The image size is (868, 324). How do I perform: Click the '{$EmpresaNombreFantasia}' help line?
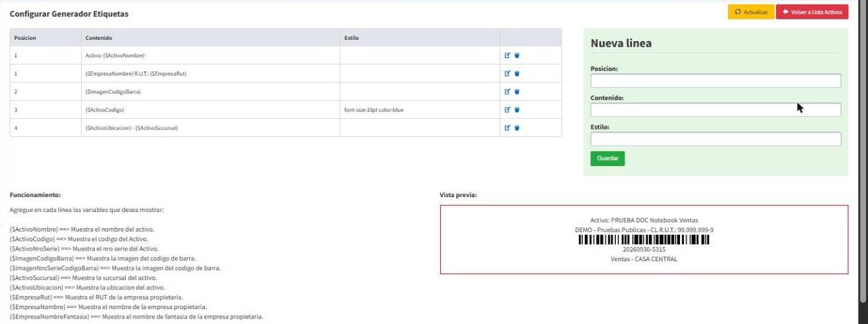136,316
